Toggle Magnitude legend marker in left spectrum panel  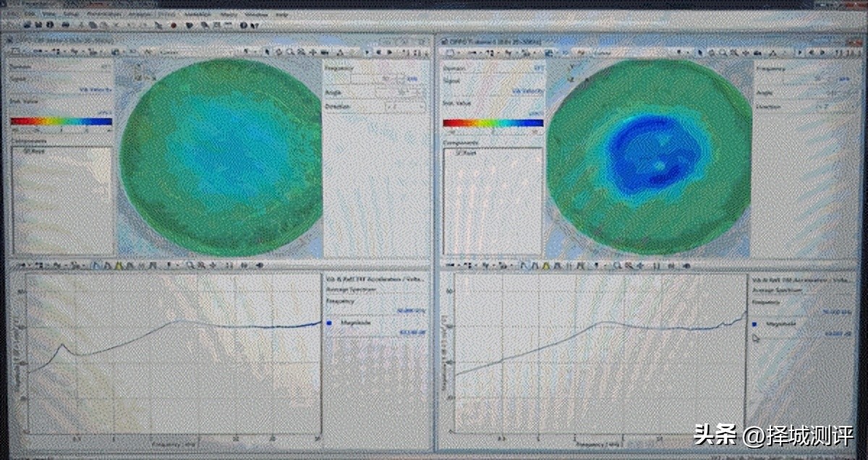(x=329, y=324)
